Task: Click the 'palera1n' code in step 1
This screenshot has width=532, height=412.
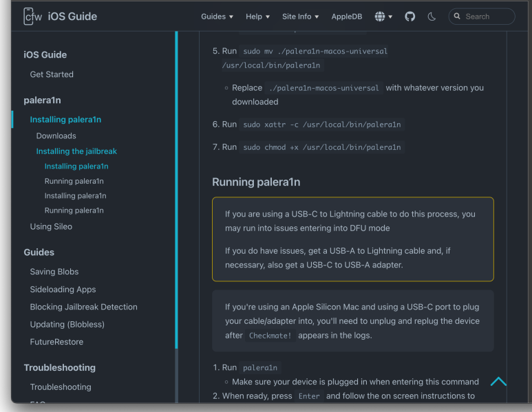Action: (x=260, y=367)
